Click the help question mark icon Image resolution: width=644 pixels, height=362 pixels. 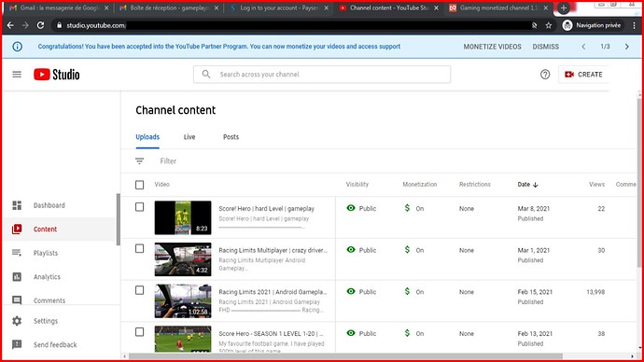545,75
